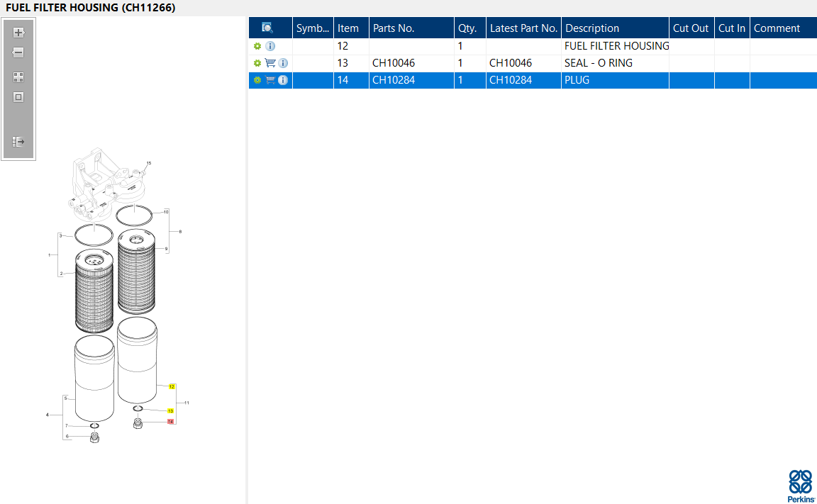This screenshot has width=817, height=504.
Task: Sort by Latest Part No. column header
Action: click(523, 28)
